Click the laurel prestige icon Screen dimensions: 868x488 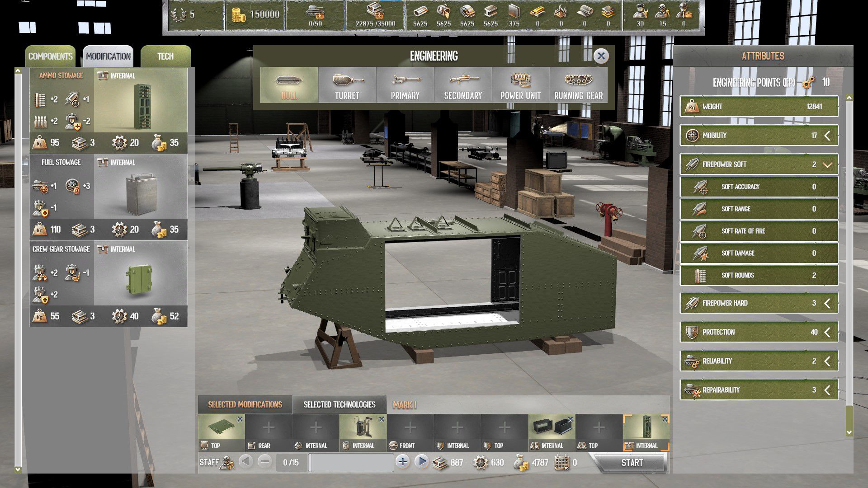pyautogui.click(x=178, y=15)
